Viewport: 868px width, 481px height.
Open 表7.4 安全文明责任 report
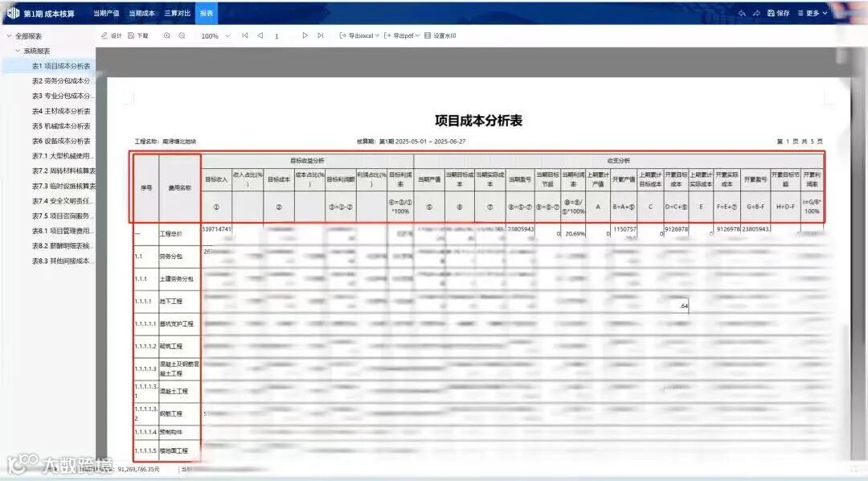click(x=63, y=200)
